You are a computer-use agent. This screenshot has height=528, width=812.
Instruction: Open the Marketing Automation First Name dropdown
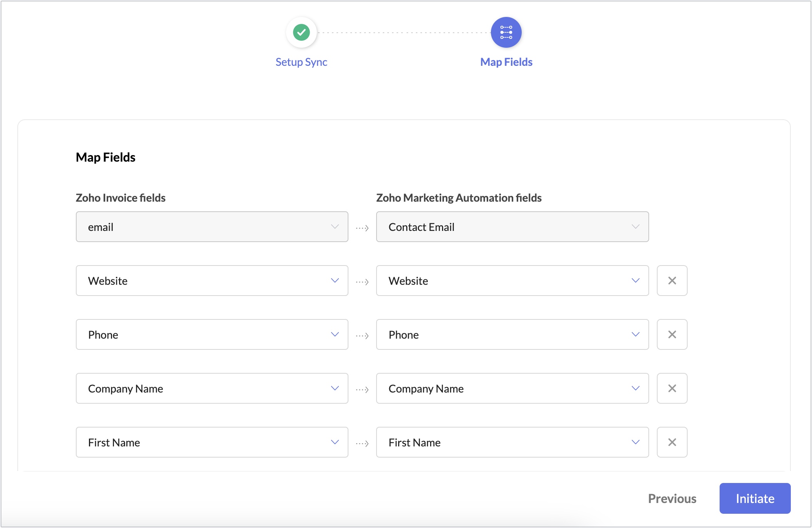[x=512, y=442]
